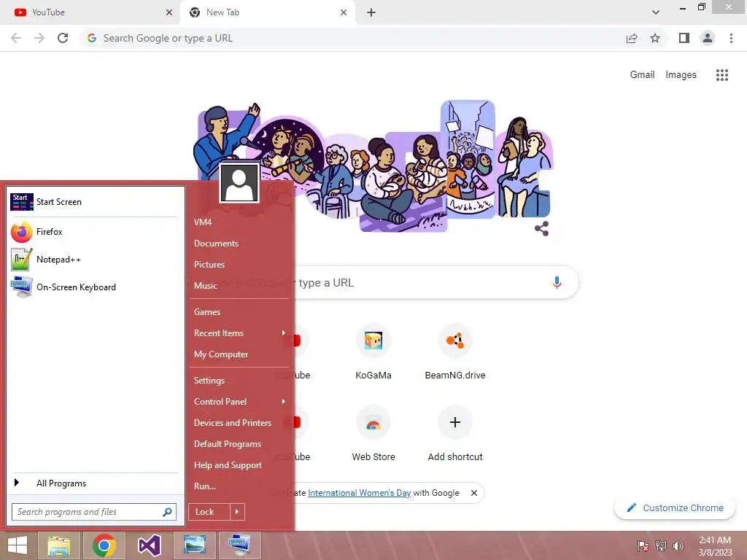The width and height of the screenshot is (747, 560).
Task: Open the Start Screen entry
Action: pyautogui.click(x=94, y=202)
